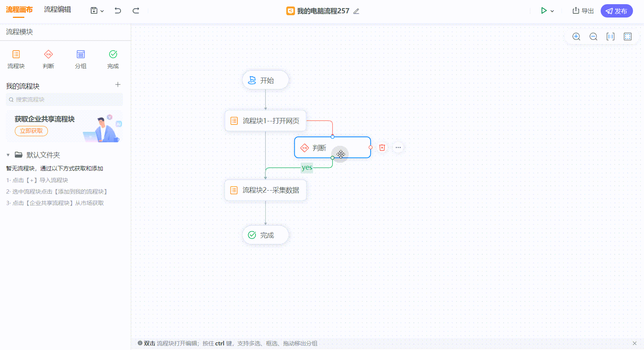Click the undo arrow icon

pyautogui.click(x=118, y=11)
